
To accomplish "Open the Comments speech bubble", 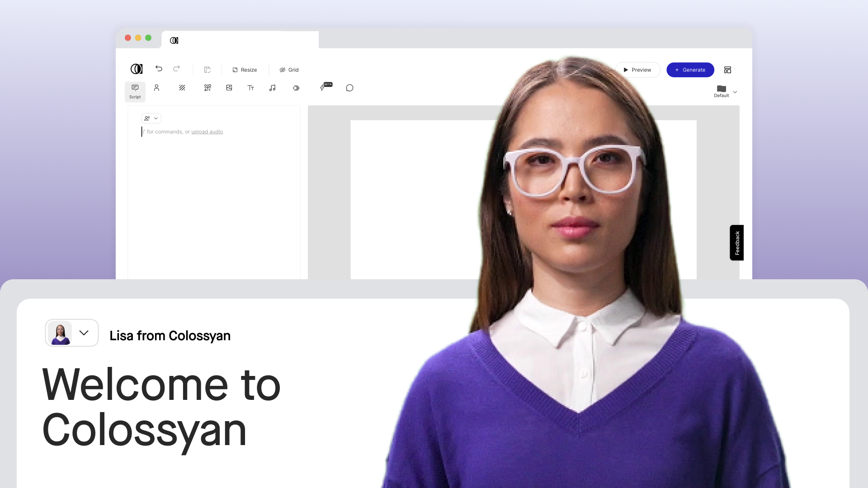I will (349, 88).
